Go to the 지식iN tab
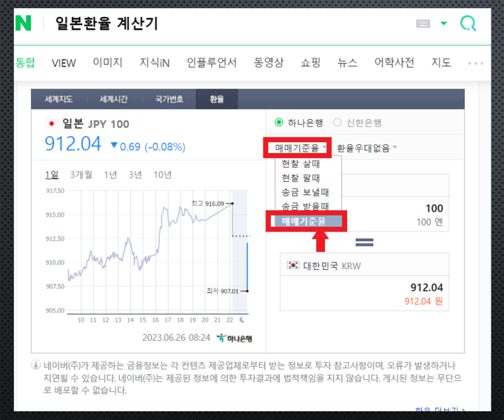 [x=154, y=62]
